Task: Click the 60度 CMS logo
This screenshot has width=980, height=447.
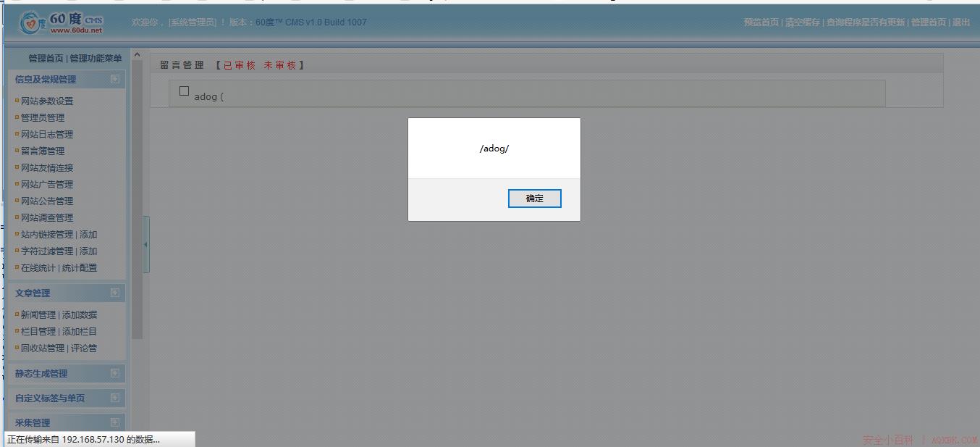Action: point(62,22)
